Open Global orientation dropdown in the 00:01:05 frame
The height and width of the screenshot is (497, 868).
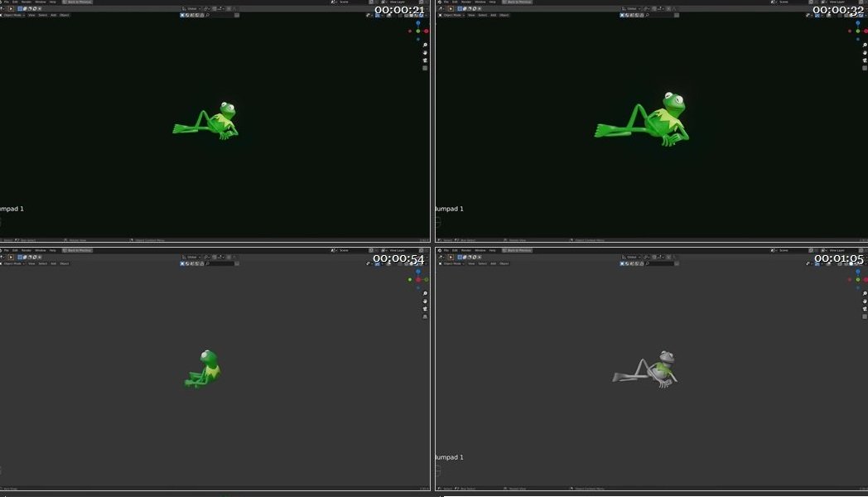click(632, 258)
